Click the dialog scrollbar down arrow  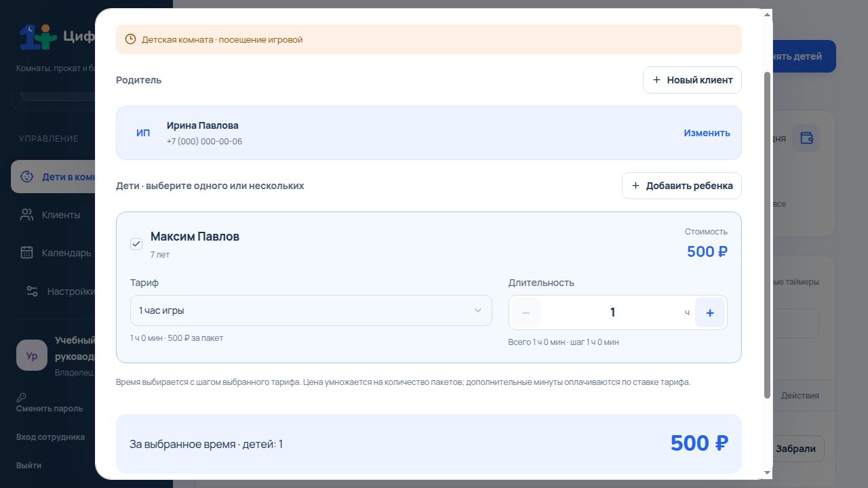tap(768, 473)
